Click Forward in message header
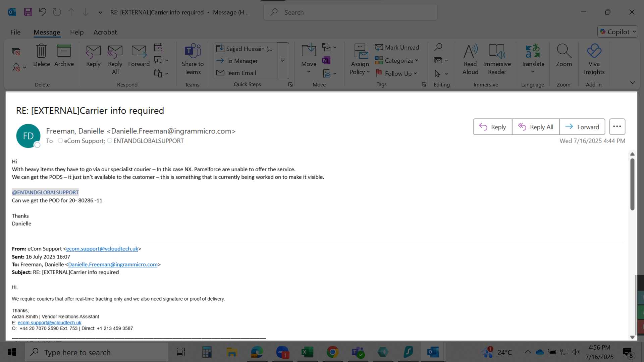This screenshot has height=362, width=644. click(582, 127)
